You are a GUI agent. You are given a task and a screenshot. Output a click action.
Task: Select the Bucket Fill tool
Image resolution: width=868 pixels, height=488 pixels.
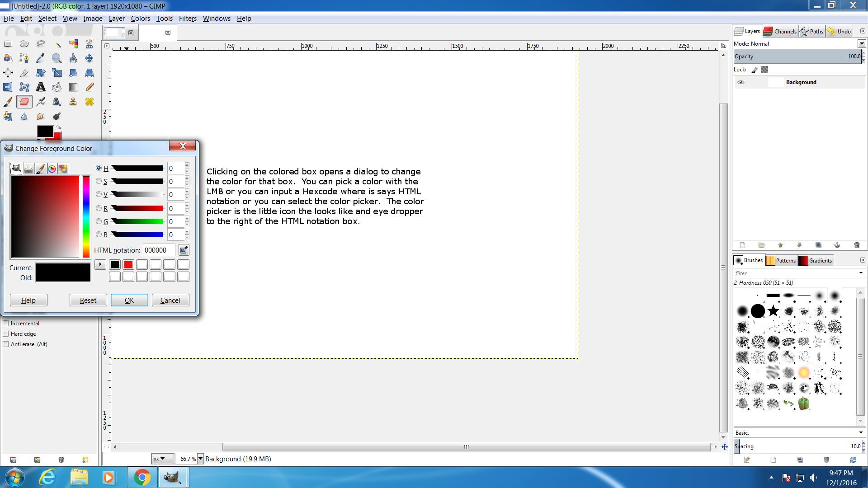point(57,87)
